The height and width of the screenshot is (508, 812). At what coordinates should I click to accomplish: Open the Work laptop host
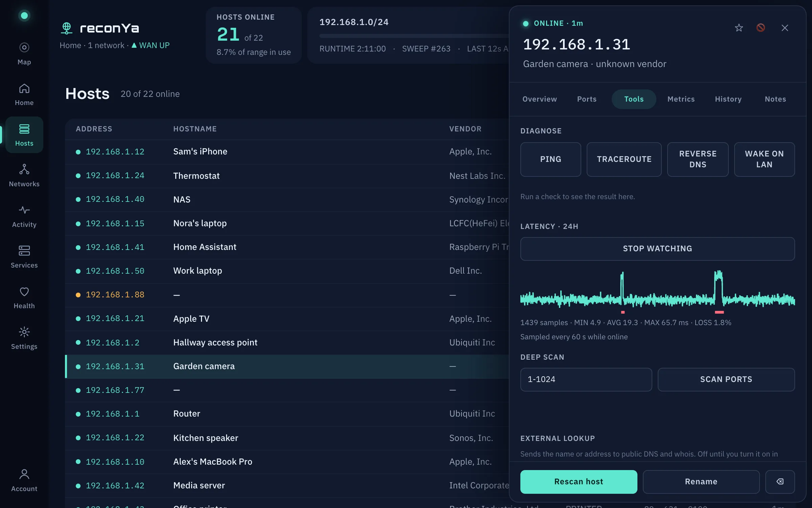pos(287,271)
